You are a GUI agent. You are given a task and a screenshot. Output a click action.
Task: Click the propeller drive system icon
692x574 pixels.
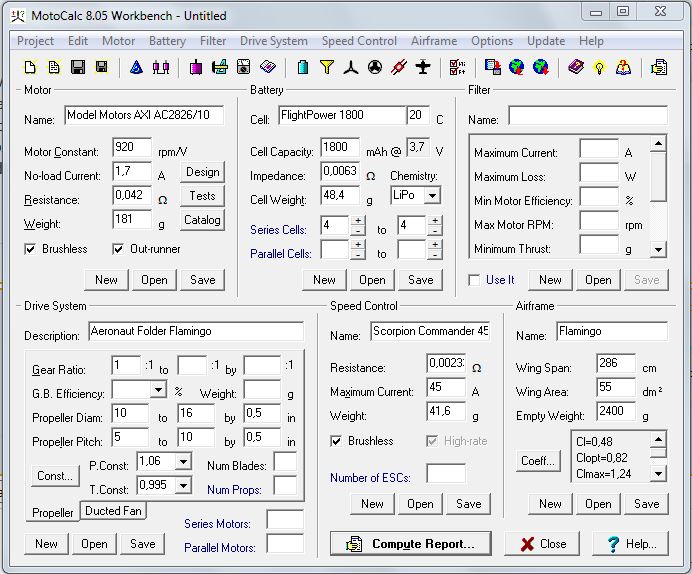tap(350, 67)
